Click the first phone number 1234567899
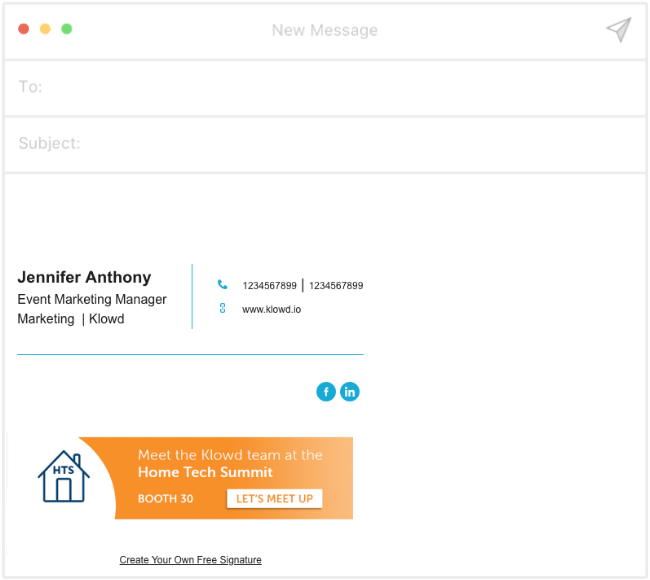The width and height of the screenshot is (650, 580). pos(269,286)
